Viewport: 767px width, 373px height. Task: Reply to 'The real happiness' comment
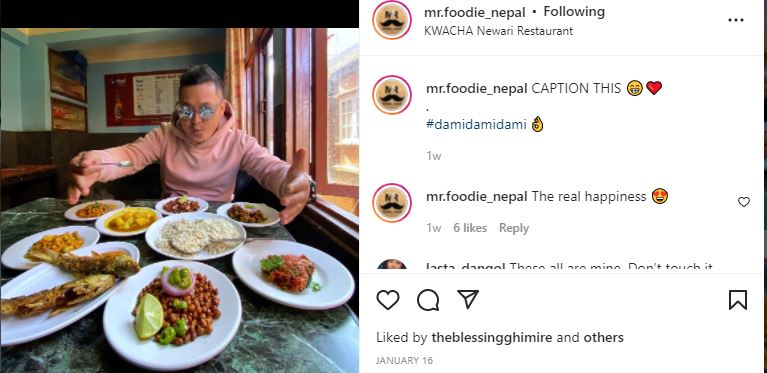tap(514, 228)
